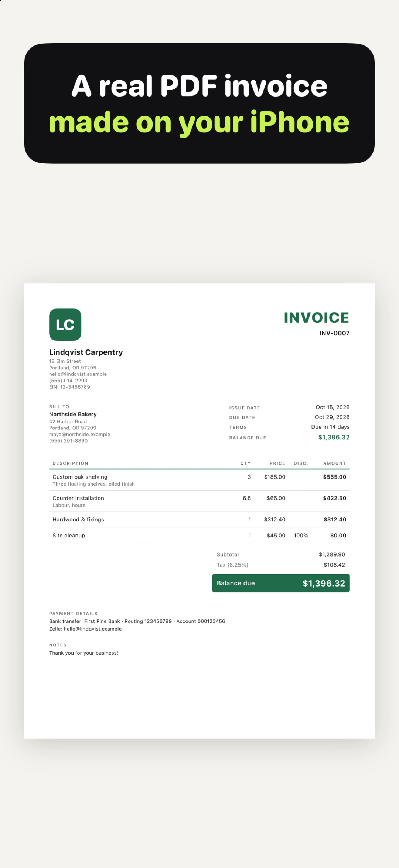The height and width of the screenshot is (868, 399).
Task: Click client email maya@northside.example
Action: pyautogui.click(x=79, y=434)
